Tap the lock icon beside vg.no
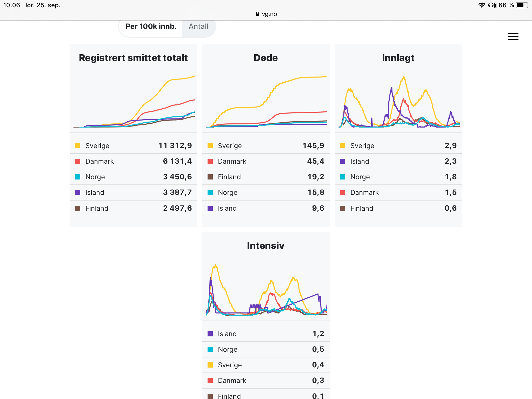The height and width of the screenshot is (399, 532). (257, 14)
